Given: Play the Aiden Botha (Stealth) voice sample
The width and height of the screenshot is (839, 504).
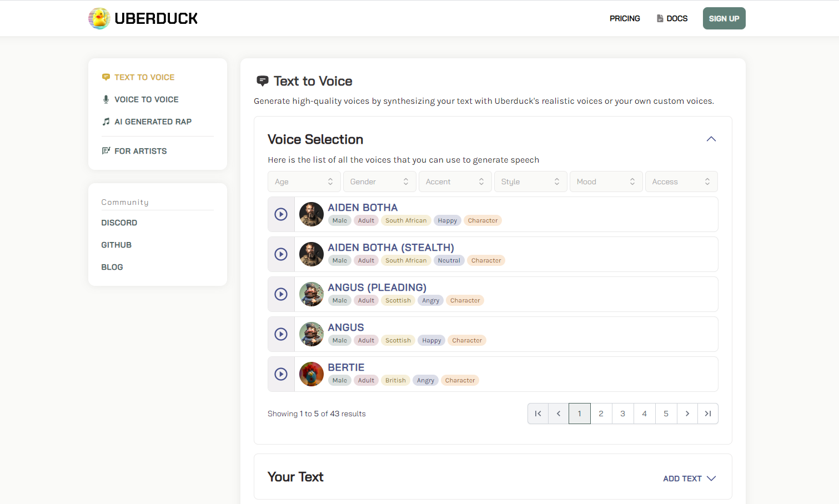Looking at the screenshot, I should [x=281, y=254].
